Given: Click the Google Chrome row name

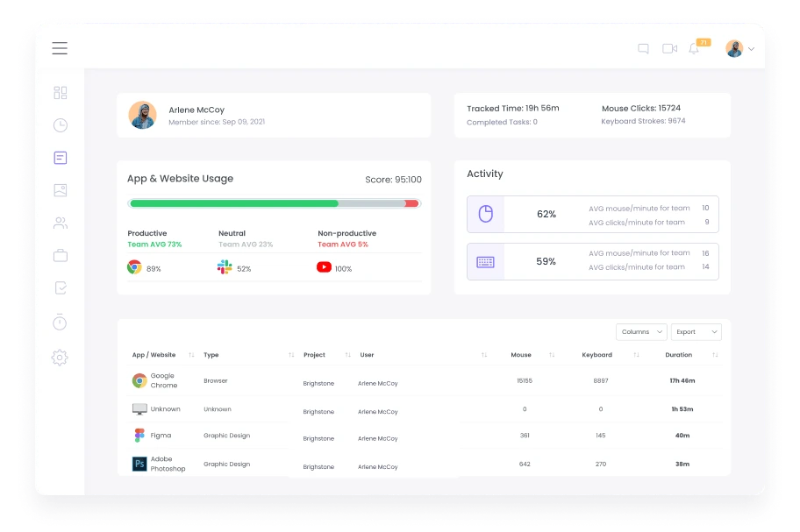Looking at the screenshot, I should point(164,380).
